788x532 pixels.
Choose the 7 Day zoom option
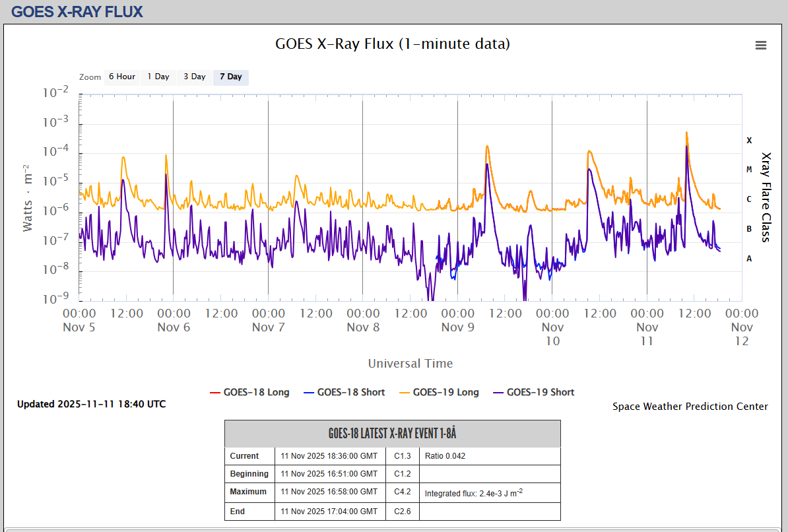pyautogui.click(x=231, y=77)
